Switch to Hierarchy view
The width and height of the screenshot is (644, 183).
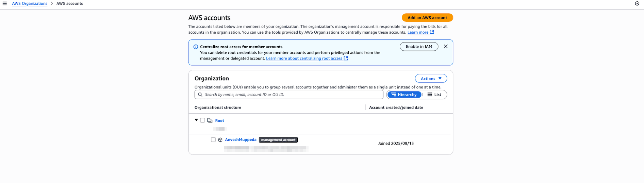click(404, 95)
